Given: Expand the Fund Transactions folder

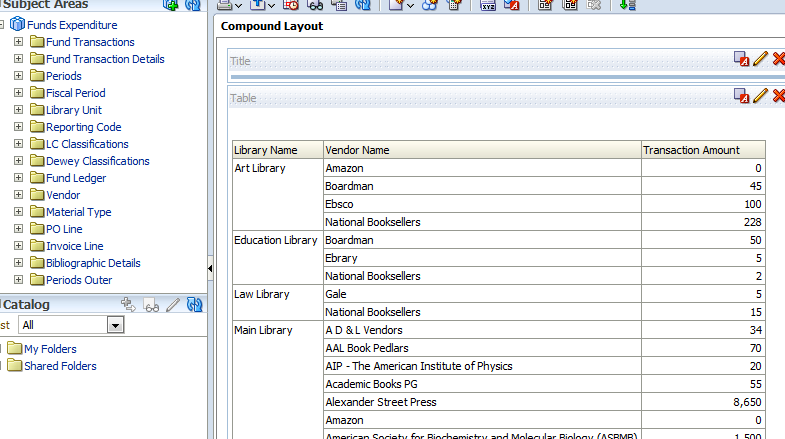Looking at the screenshot, I should [x=18, y=42].
